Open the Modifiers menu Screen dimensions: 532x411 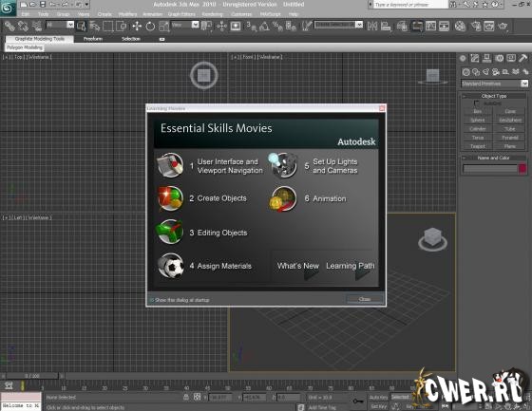pos(127,14)
